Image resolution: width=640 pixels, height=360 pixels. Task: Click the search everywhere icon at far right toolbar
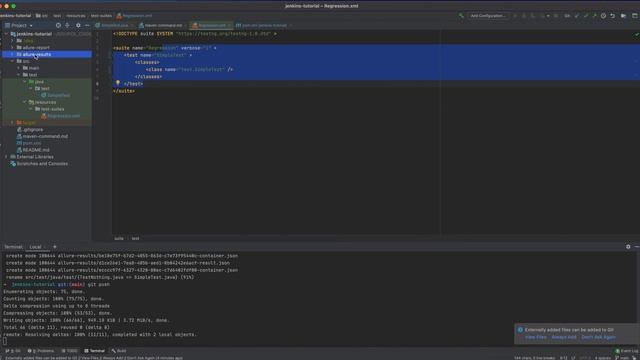click(635, 16)
